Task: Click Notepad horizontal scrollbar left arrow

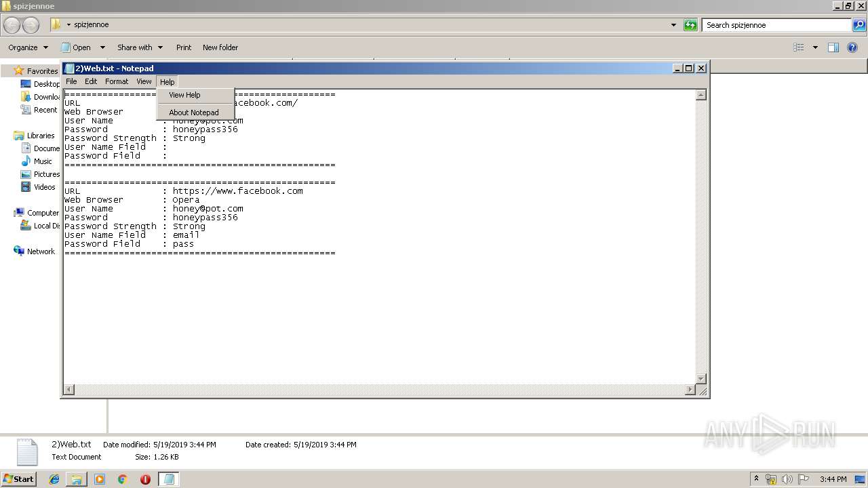Action: [x=68, y=390]
